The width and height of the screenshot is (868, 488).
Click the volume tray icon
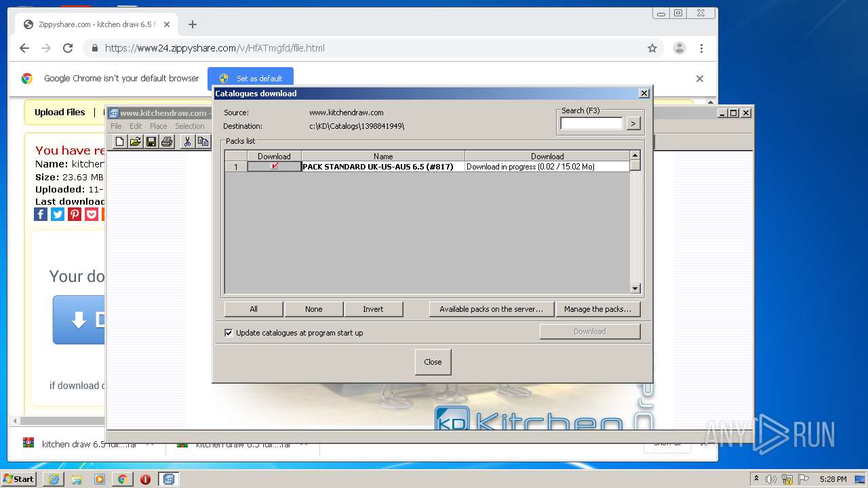771,479
